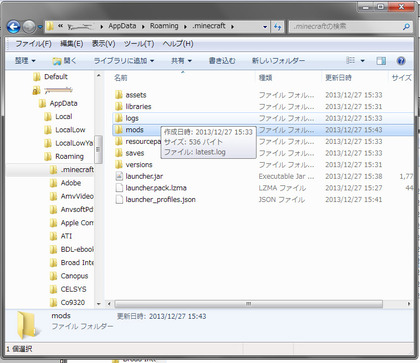Select .minecraft in the folder tree
This screenshot has height=363, width=420.
(x=77, y=170)
